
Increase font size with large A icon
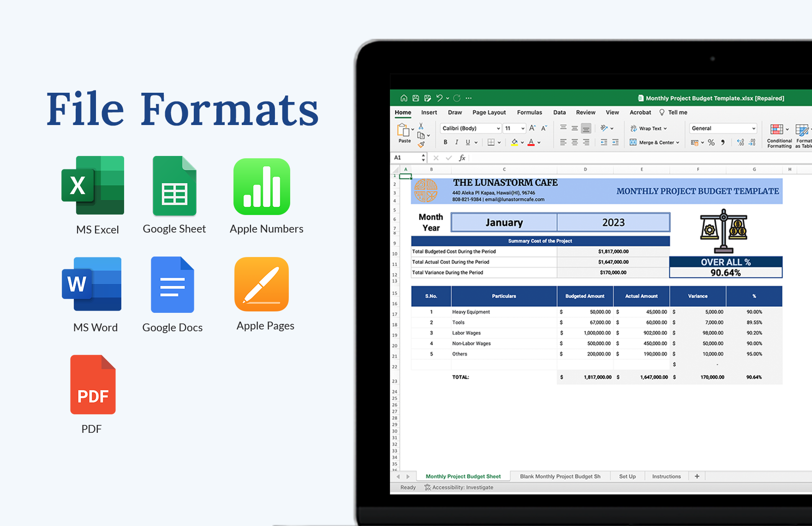[532, 128]
